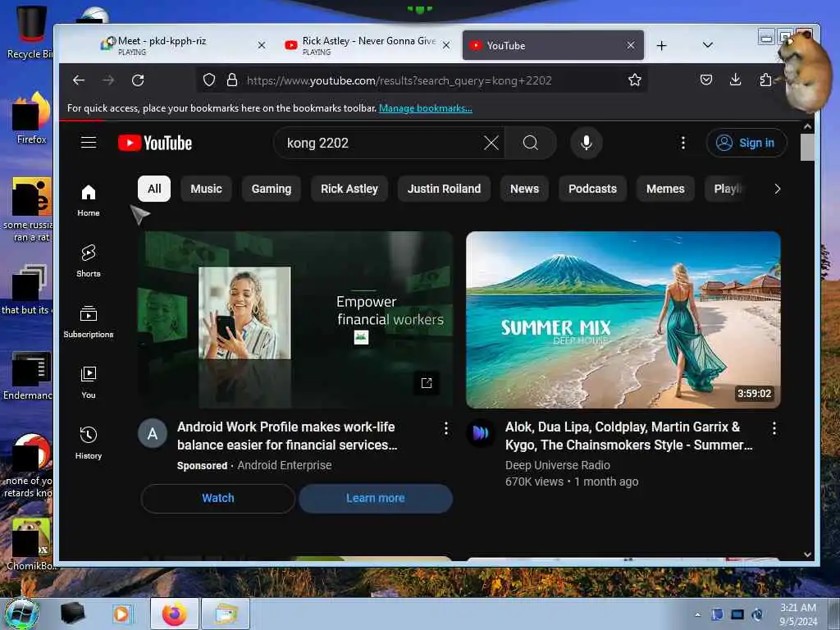This screenshot has height=630, width=840.
Task: Select the All filter chip
Action: click(x=154, y=189)
